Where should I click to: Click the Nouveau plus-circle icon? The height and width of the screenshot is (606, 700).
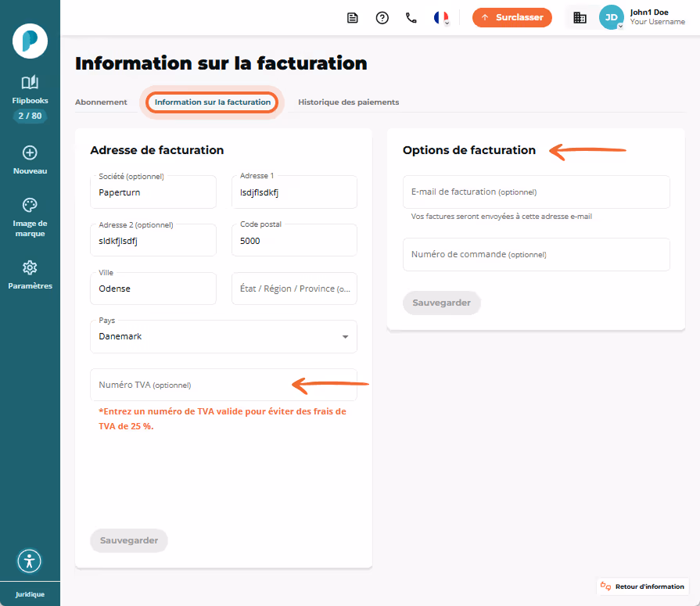pos(30,152)
